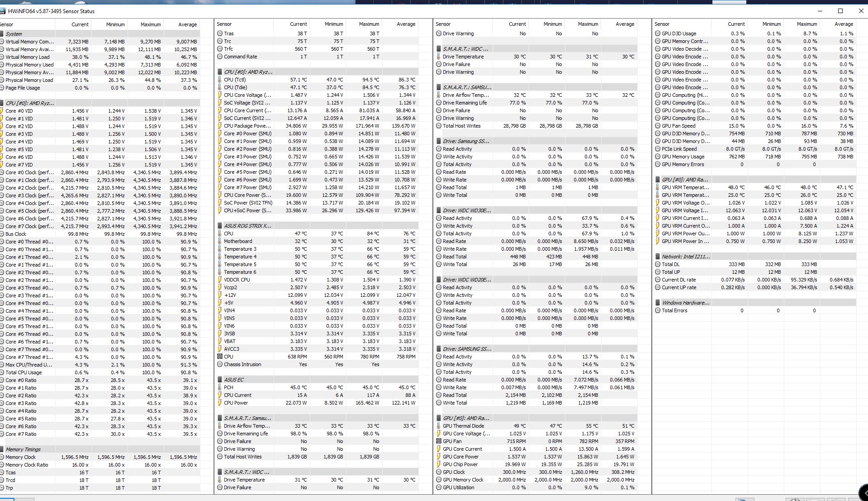Click the icon next to Chassis Intrusion
Screen dimensions: 868x501
click(220, 364)
